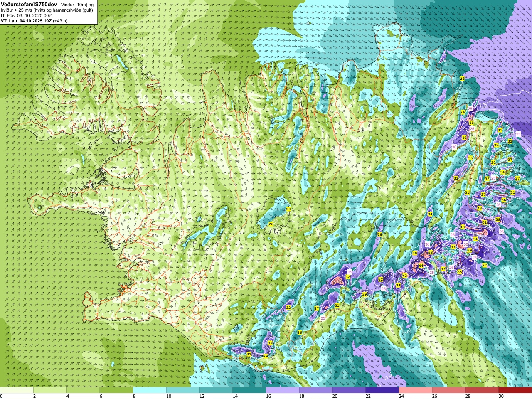
Task: Click the yellow 46 gust label
Action: (471, 123)
